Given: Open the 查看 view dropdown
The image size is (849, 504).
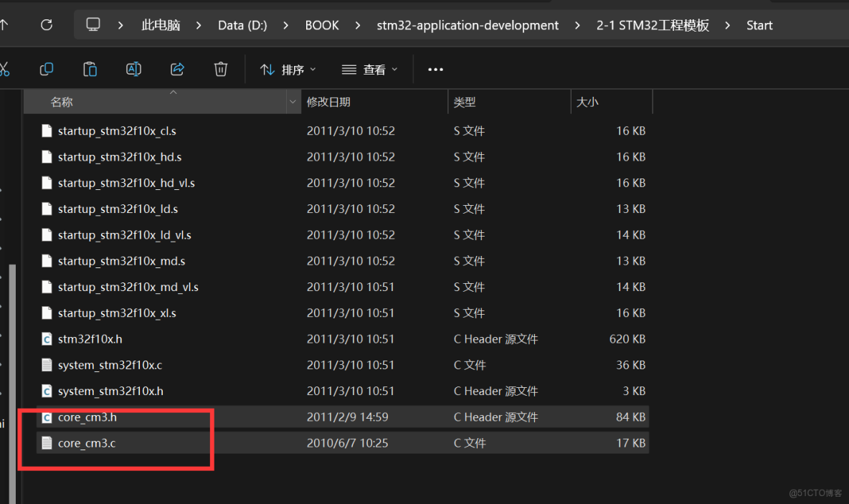Looking at the screenshot, I should (370, 70).
